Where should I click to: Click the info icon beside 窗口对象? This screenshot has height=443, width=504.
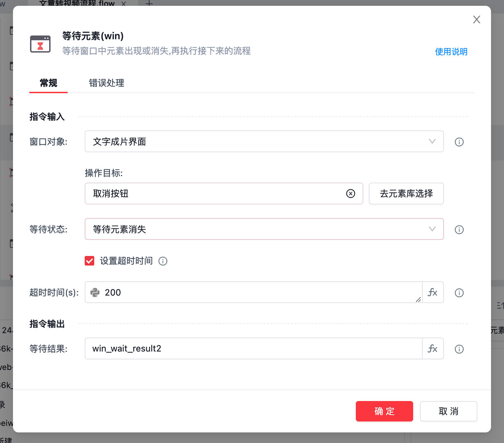coord(459,142)
